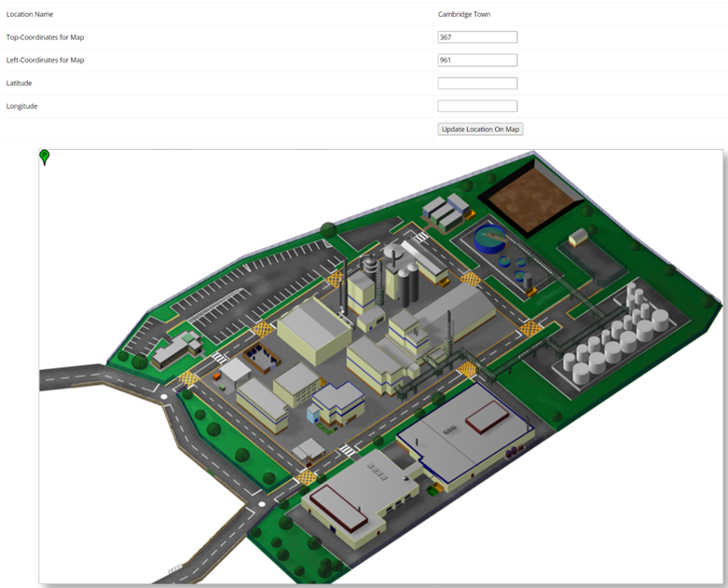Screen dimensions: 728x588
Task: Click into the Latitude input box
Action: (x=477, y=83)
